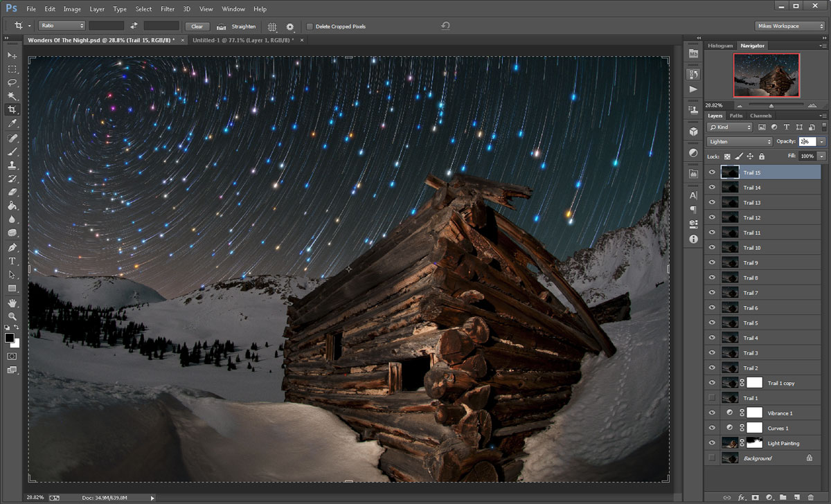The width and height of the screenshot is (831, 504).
Task: Open the Lighten blend mode dropdown
Action: point(740,141)
